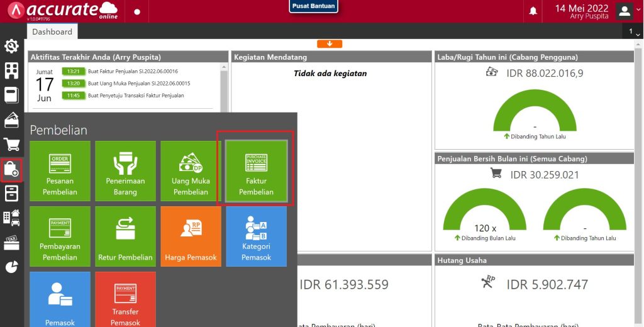The height and width of the screenshot is (327, 644).
Task: Open the Uang Muka Pembelian tile
Action: point(191,171)
